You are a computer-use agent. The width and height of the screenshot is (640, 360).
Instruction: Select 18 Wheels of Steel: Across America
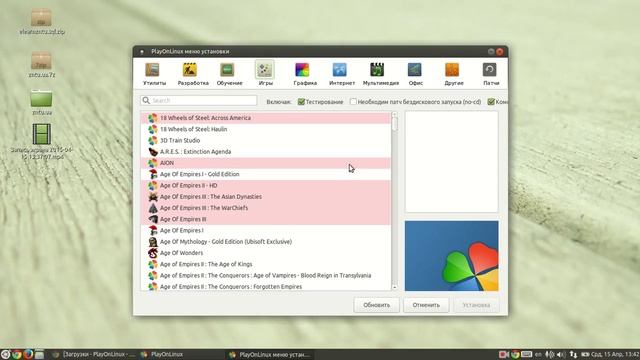pos(266,118)
